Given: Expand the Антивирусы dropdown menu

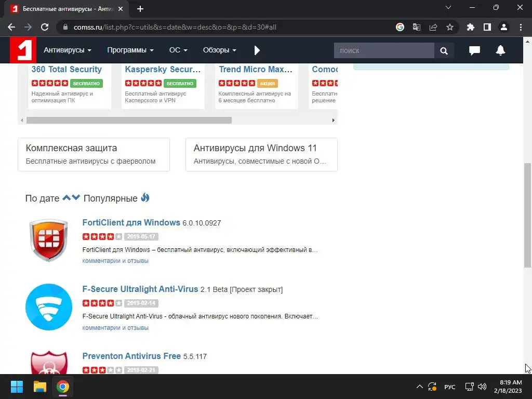Looking at the screenshot, I should pos(68,50).
